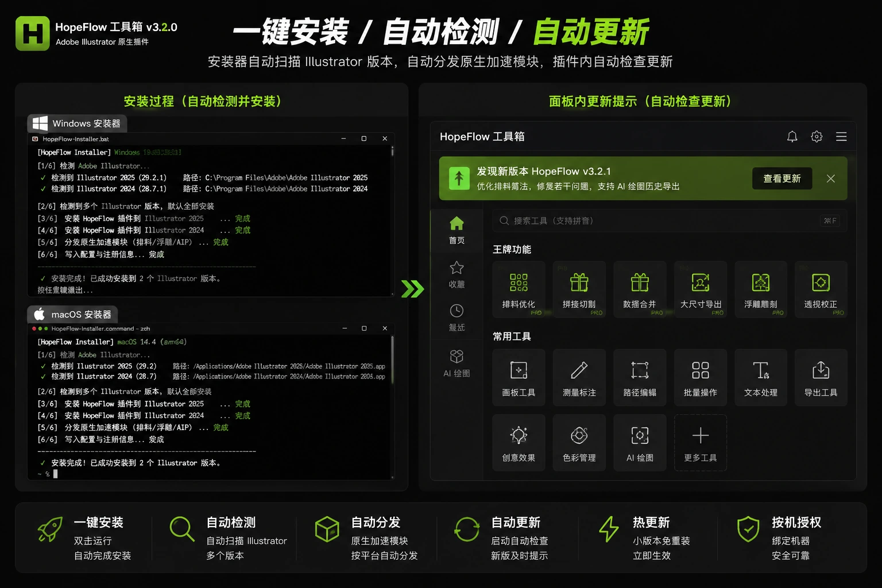Open the 画板工具 tile
This screenshot has height=588, width=882.
tap(519, 378)
